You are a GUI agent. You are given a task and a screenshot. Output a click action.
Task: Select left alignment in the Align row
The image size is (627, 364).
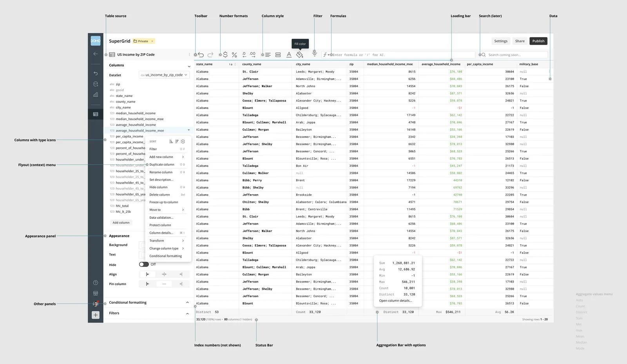[x=147, y=274]
